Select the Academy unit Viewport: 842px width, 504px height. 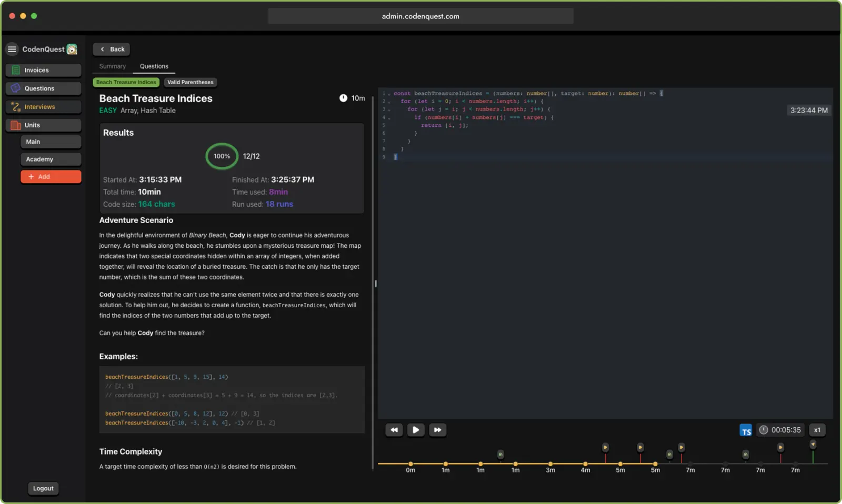[x=51, y=159]
